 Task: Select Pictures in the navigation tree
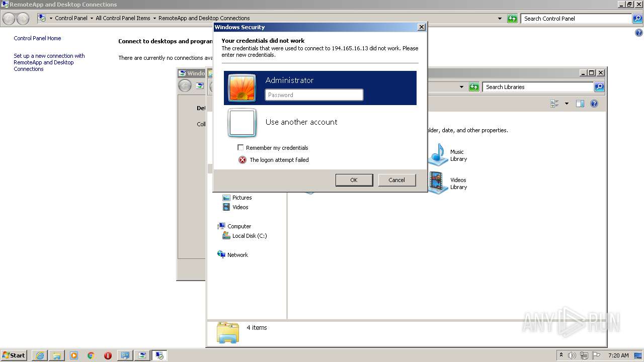click(237, 198)
